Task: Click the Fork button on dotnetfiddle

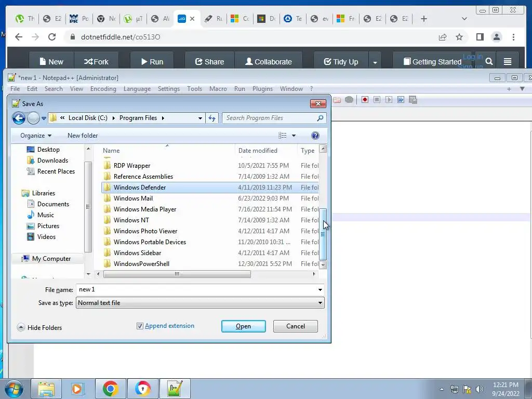Action: (96, 62)
